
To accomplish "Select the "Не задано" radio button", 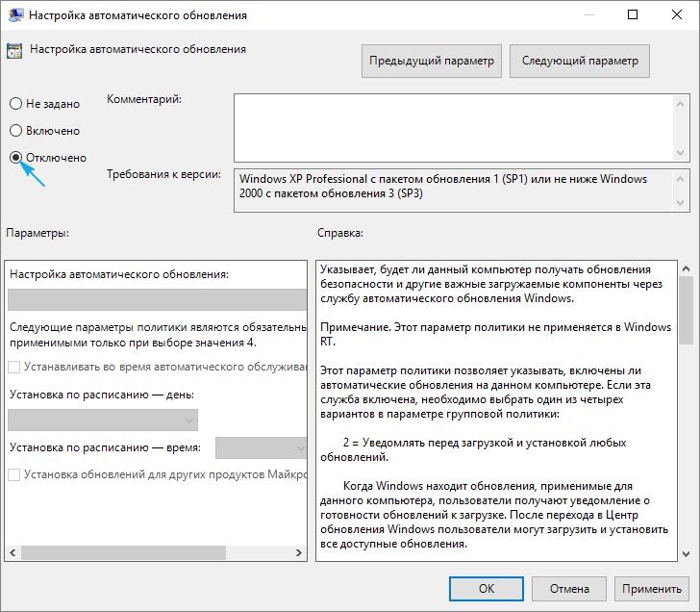I will 15,104.
